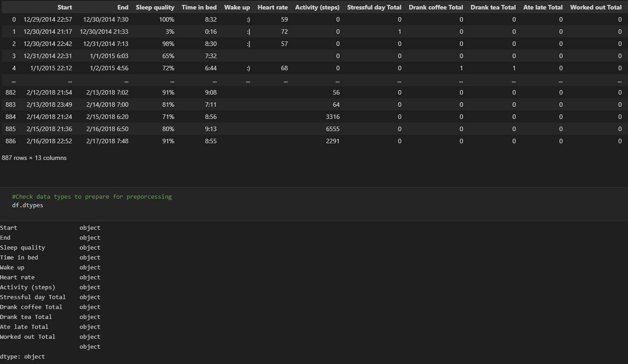
Task: Select the '81%' sleep quality cell
Action: 168,105
